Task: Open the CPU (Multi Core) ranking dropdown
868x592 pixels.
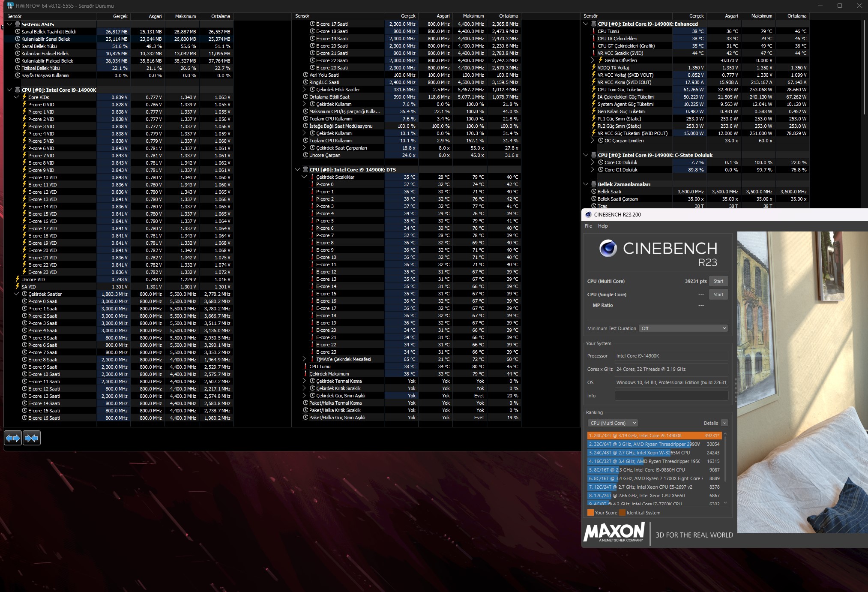Action: 613,423
